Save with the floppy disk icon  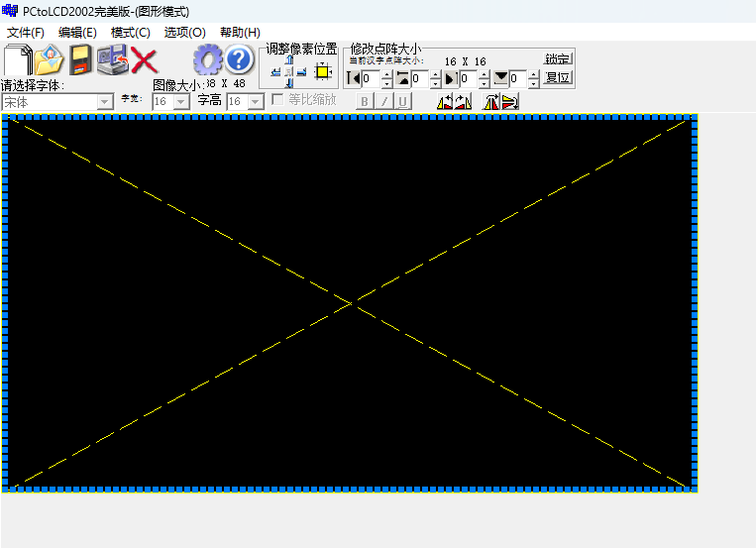point(80,59)
